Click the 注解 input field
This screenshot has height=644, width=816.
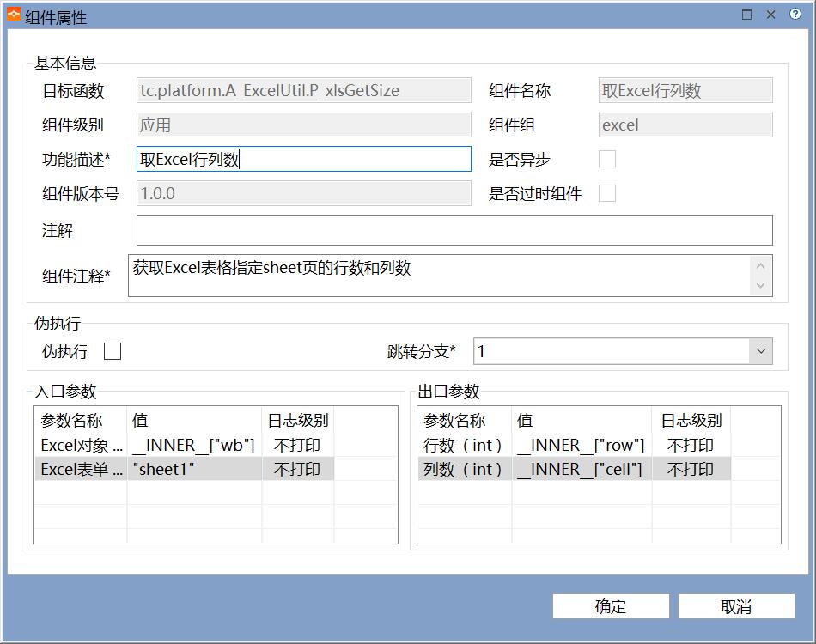454,230
